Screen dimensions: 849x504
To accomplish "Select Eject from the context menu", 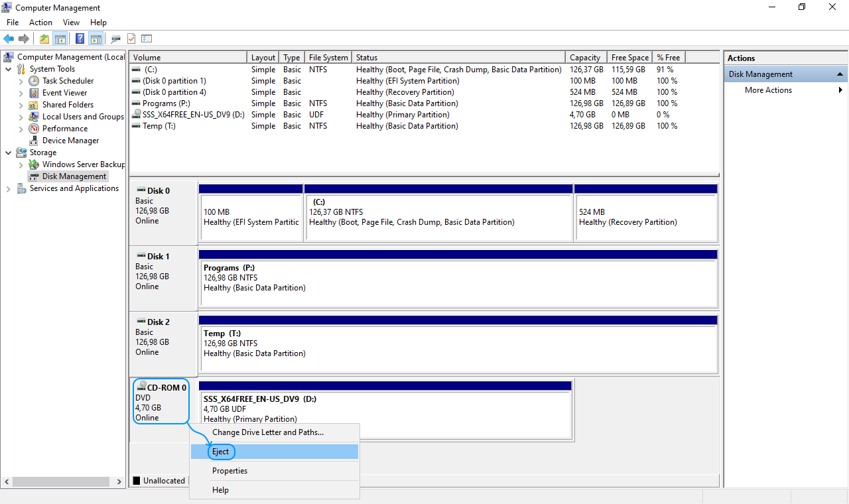I will coord(275,452).
